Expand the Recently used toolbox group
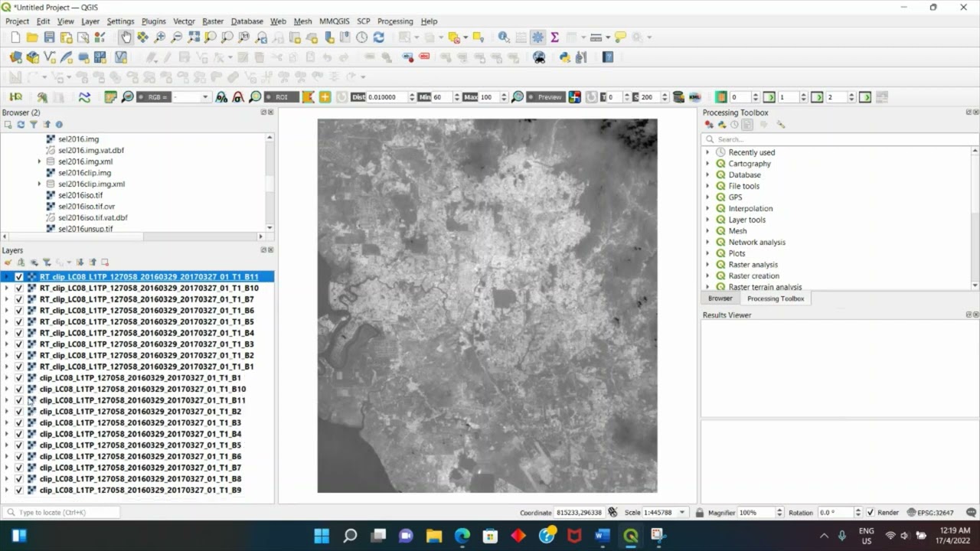The height and width of the screenshot is (551, 980). [707, 152]
